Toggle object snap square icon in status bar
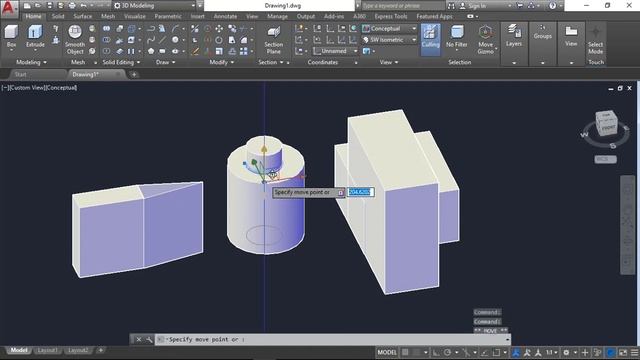 point(496,352)
